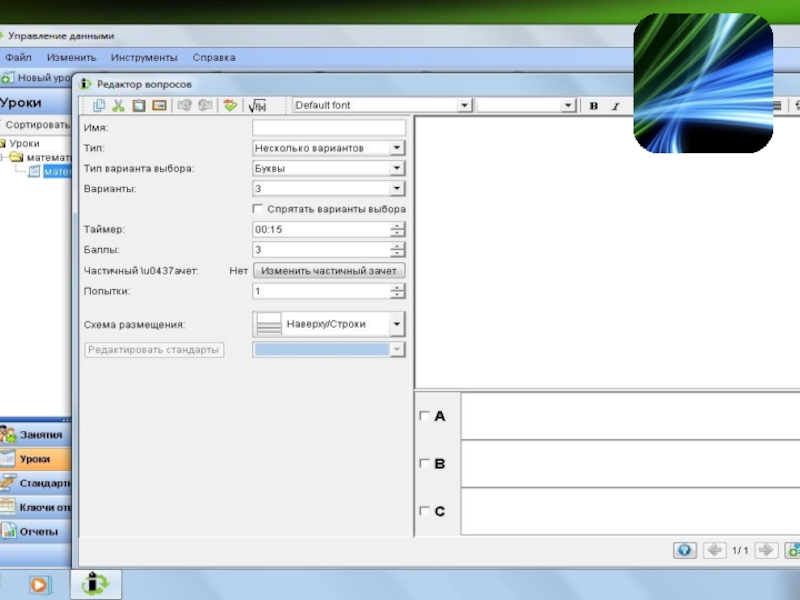The height and width of the screenshot is (600, 800).
Task: Click the Paste clipboard icon
Action: [139, 105]
